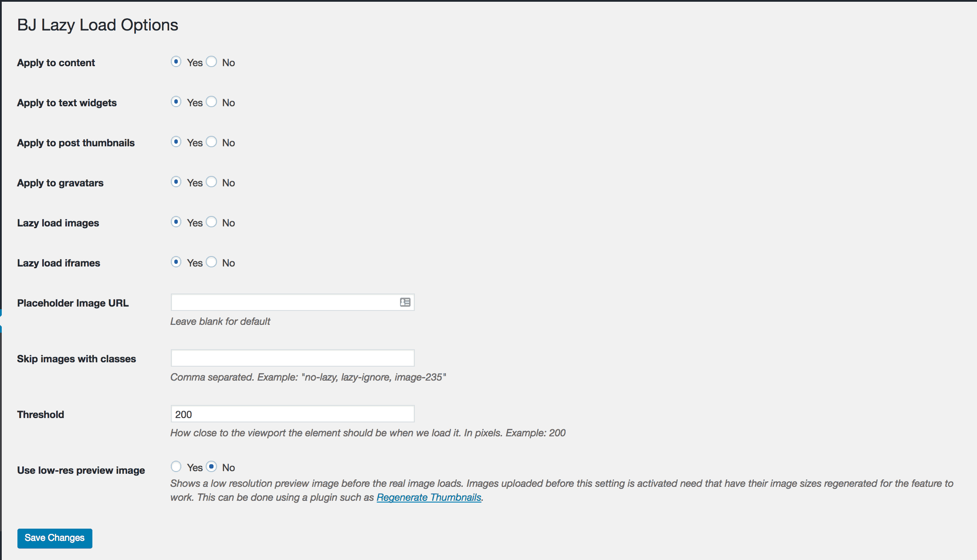The width and height of the screenshot is (977, 560).
Task: Select "Yes" for Apply to content
Action: pyautogui.click(x=176, y=62)
